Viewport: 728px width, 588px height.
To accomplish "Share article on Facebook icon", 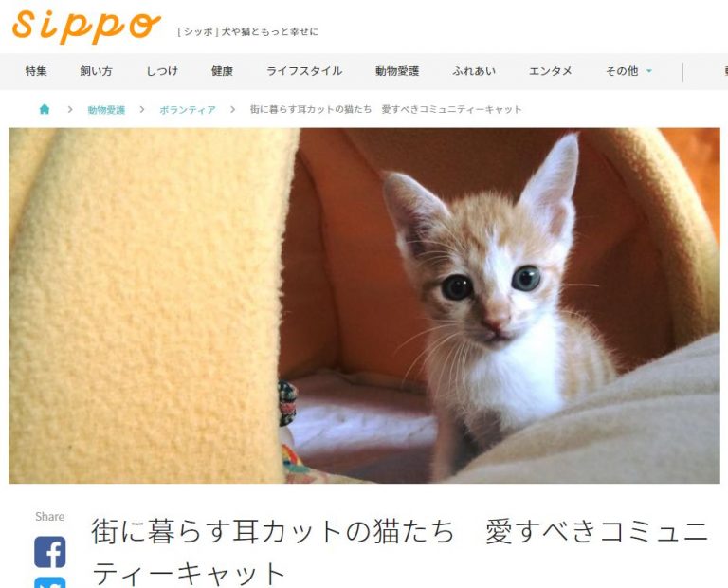I will (x=50, y=552).
